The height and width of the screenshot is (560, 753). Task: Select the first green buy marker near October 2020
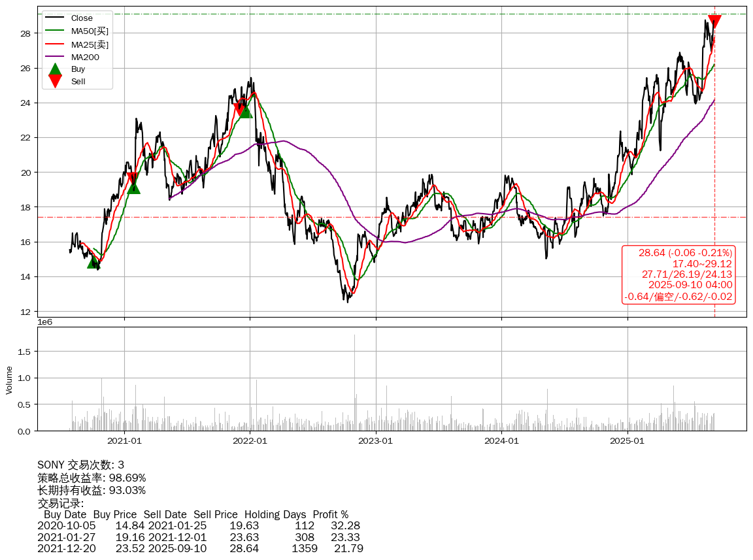tap(93, 261)
